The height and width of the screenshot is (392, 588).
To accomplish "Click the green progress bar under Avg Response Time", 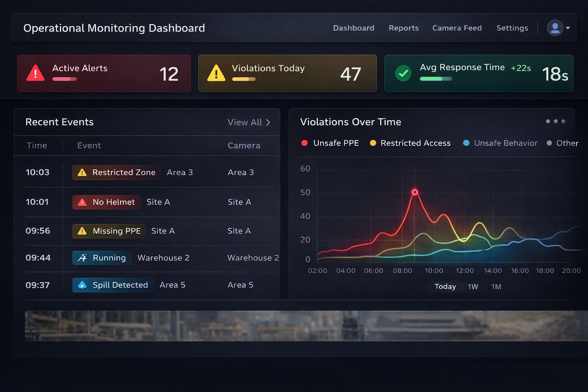I will tap(436, 79).
